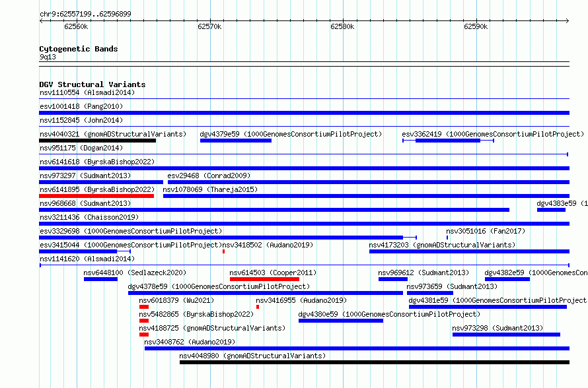Select the black nsv4048980 gnomAD bar
The width and height of the screenshot is (588, 388).
tap(375, 362)
